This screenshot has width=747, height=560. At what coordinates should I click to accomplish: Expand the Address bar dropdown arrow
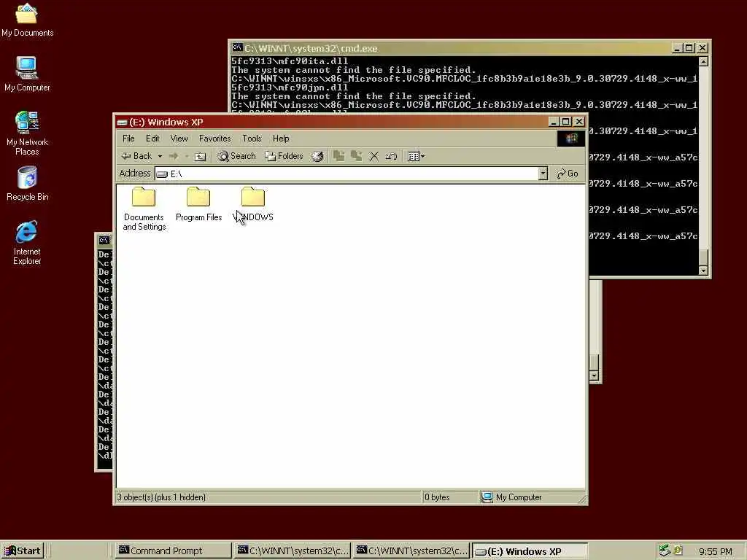(543, 174)
